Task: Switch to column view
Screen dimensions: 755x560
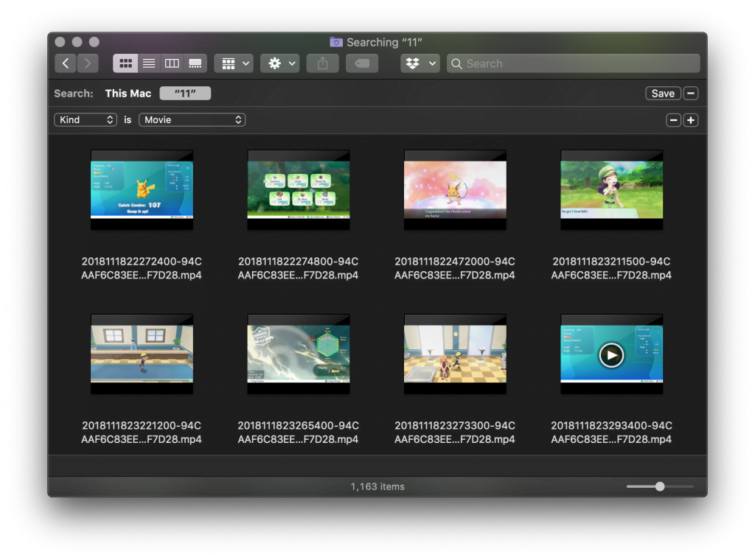Action: [x=172, y=63]
